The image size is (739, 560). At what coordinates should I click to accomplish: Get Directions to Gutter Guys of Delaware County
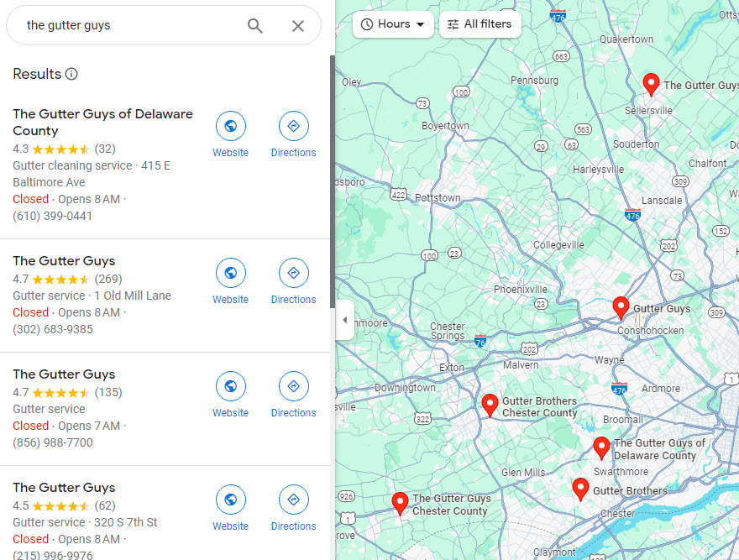point(293,134)
